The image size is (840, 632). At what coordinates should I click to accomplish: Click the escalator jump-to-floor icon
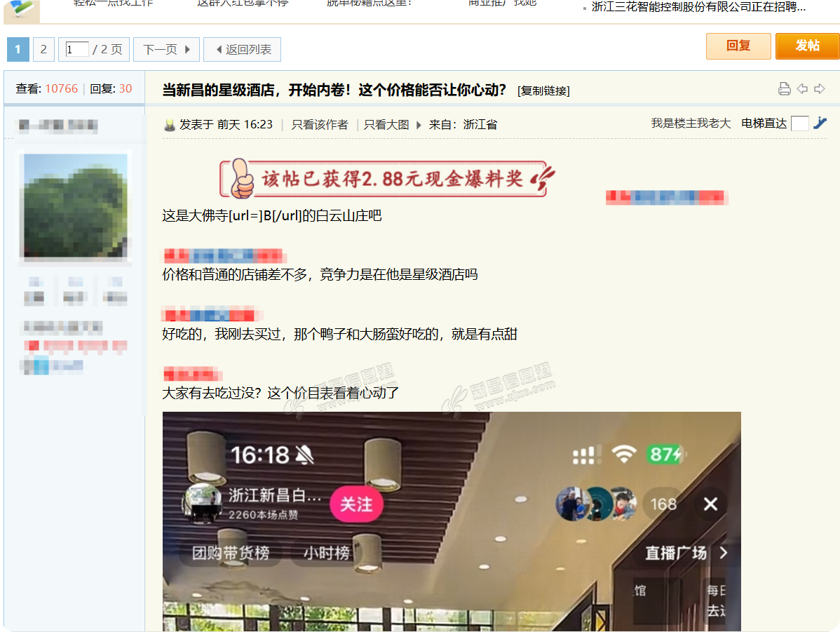(820, 123)
